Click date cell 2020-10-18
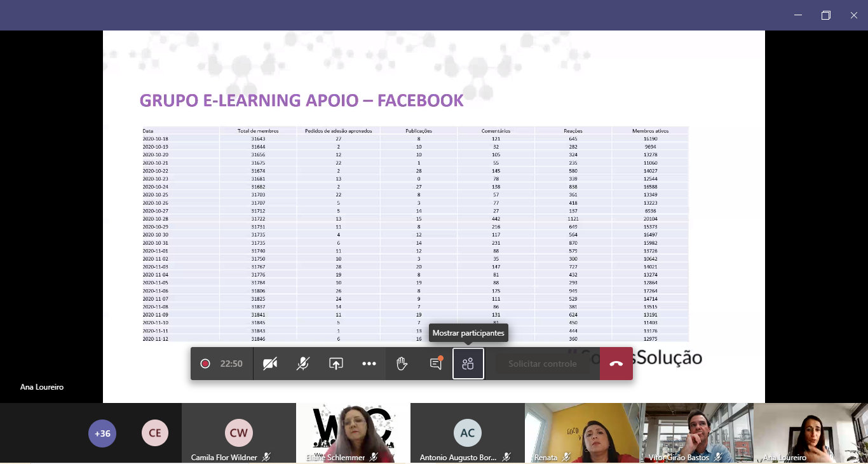The image size is (868, 464). click(156, 139)
